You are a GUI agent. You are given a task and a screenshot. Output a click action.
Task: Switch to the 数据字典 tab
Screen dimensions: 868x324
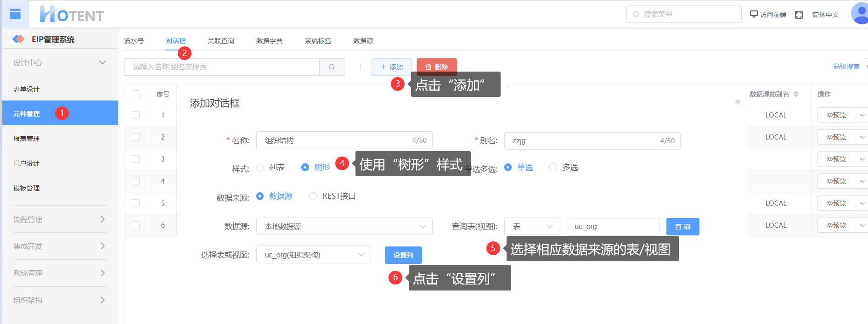(x=269, y=41)
